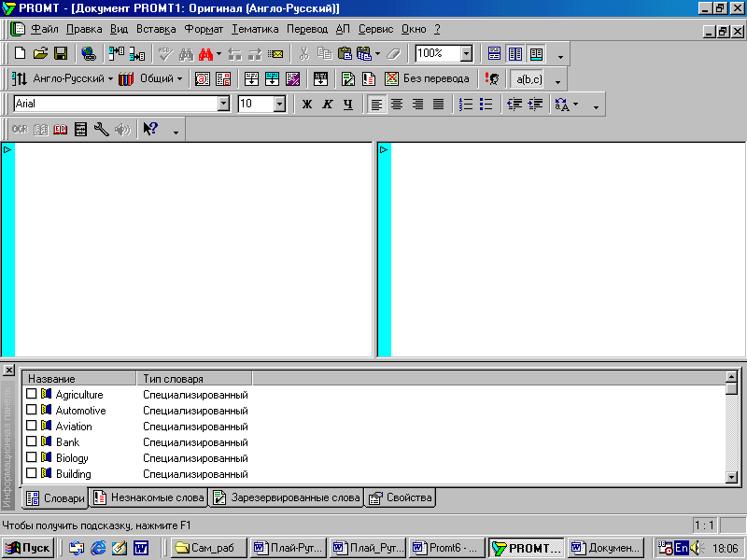Check the Building dictionary checkbox
Screen dimensions: 747x560
[32, 473]
